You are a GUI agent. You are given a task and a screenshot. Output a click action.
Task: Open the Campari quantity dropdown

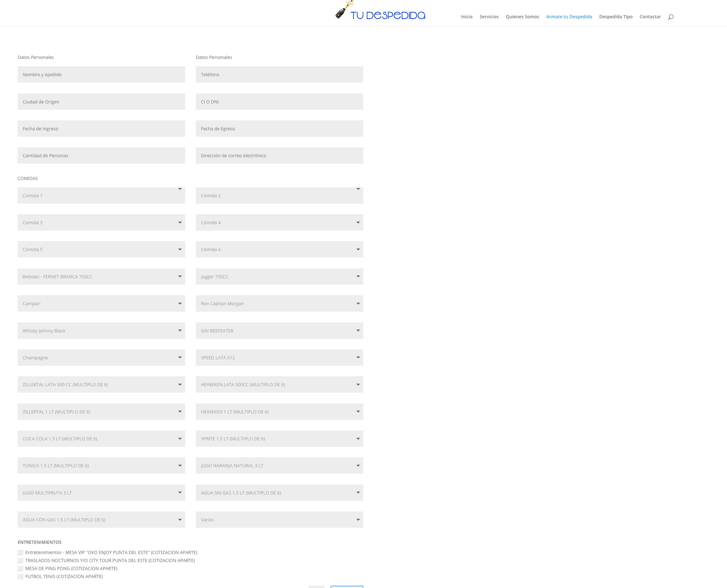coord(101,304)
